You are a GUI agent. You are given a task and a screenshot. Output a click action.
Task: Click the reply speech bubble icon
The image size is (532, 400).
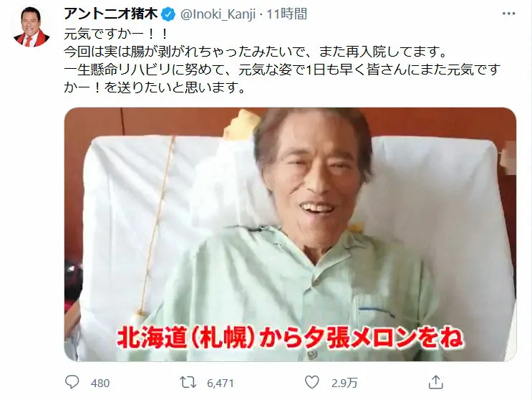click(x=72, y=382)
